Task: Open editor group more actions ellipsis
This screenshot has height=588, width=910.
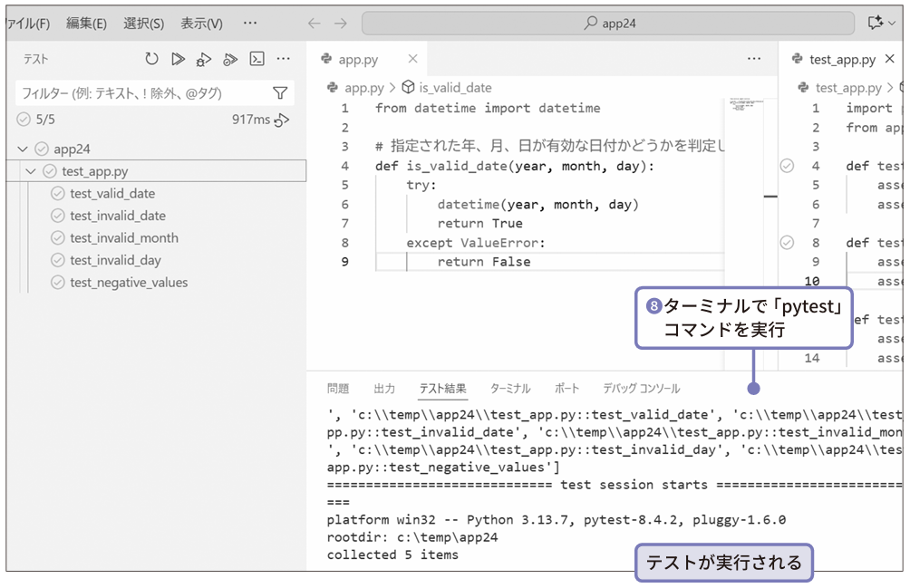Action: pos(754,59)
